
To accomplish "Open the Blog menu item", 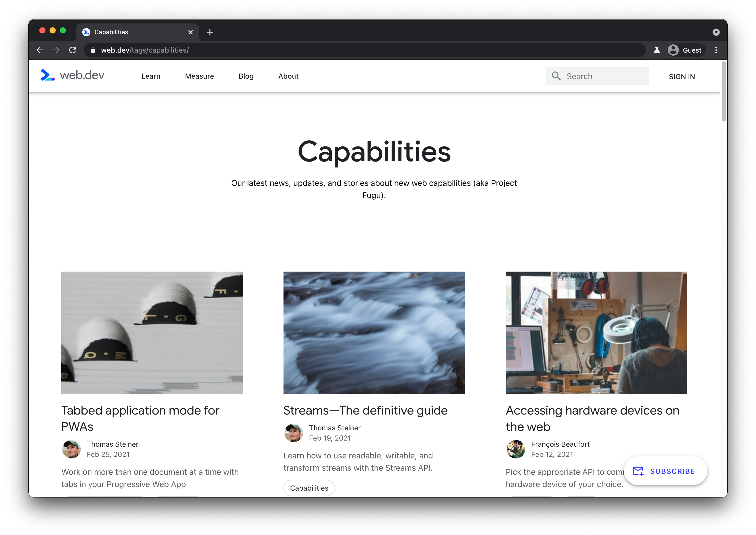I will point(246,76).
